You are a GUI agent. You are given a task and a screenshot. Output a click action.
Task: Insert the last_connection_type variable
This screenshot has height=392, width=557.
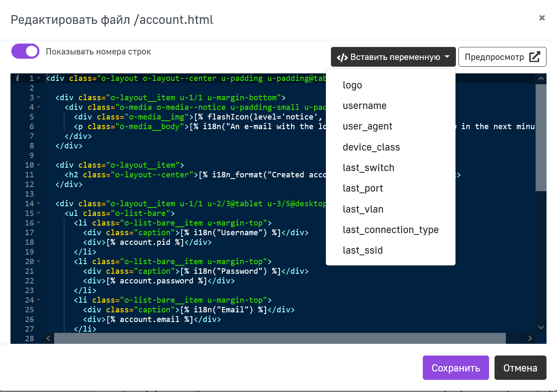point(390,230)
